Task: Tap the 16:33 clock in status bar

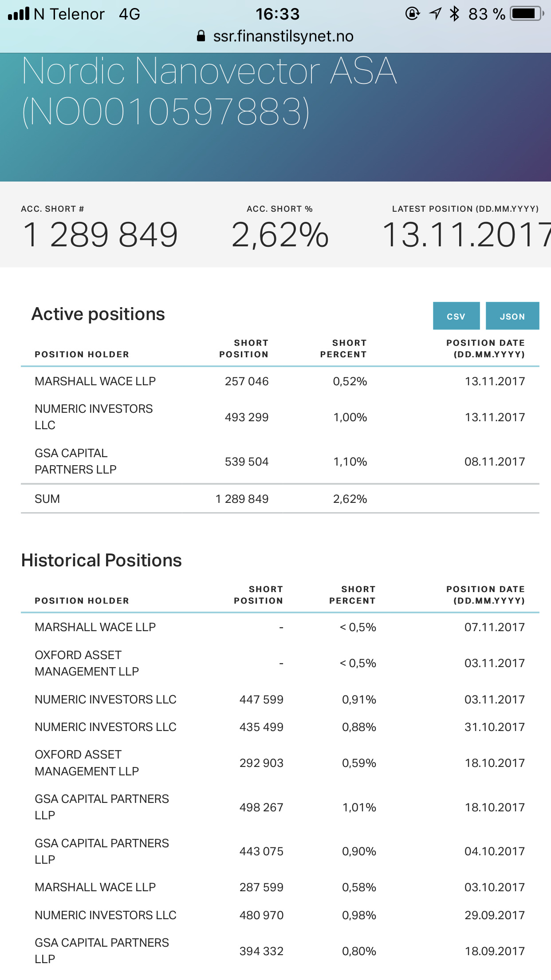Action: pyautogui.click(x=277, y=14)
